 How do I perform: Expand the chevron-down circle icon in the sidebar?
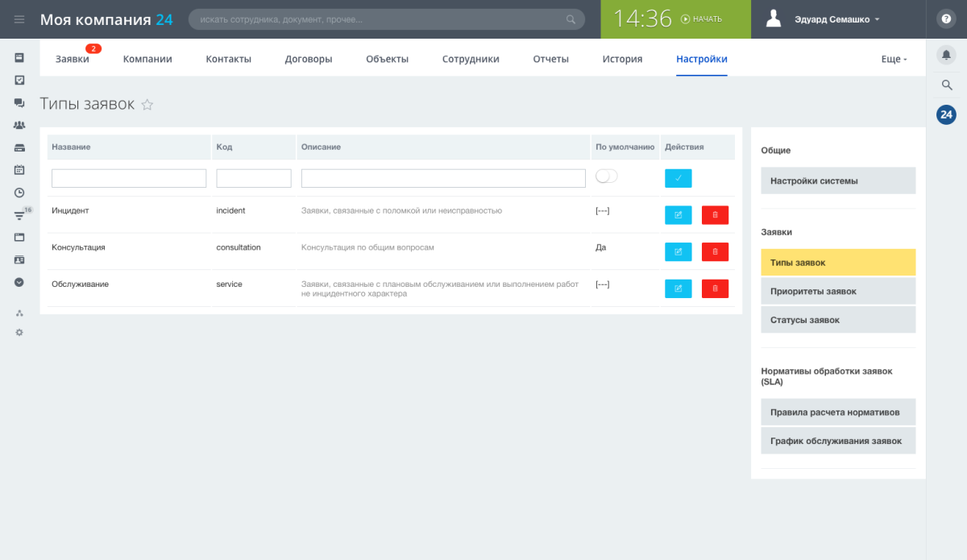coord(19,282)
